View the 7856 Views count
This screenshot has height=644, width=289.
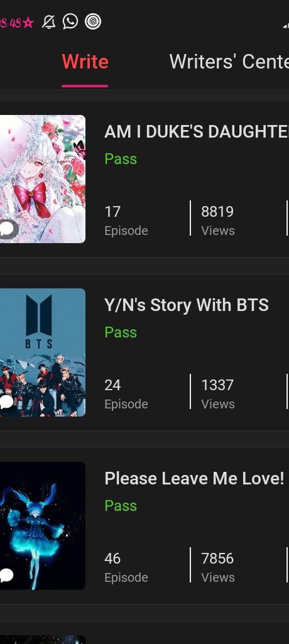[x=218, y=567]
